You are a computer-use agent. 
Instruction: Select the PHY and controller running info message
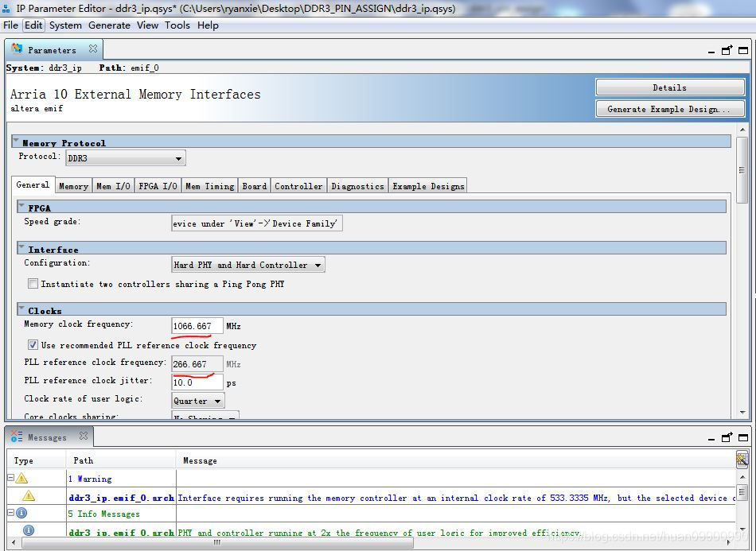[379, 533]
